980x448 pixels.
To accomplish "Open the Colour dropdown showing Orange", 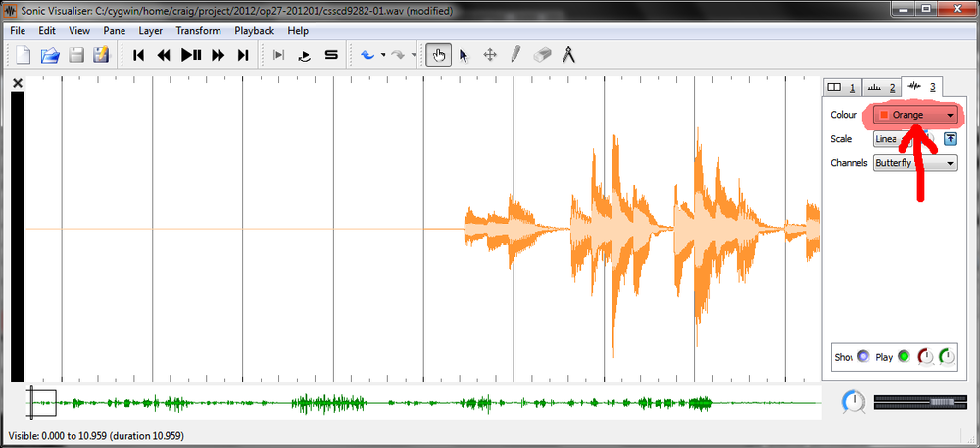I will (x=915, y=115).
